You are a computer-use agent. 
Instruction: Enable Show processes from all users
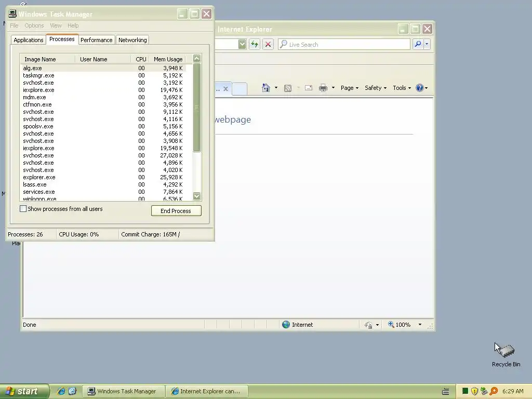click(23, 209)
